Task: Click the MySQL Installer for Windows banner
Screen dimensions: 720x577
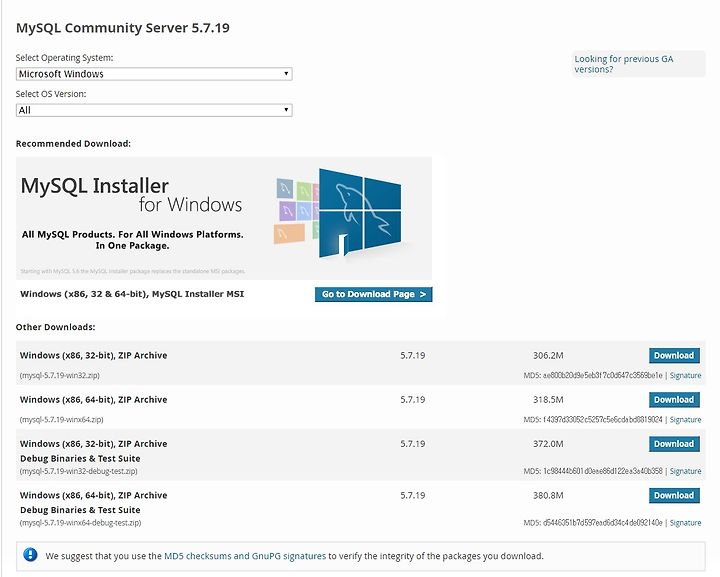Action: point(224,218)
